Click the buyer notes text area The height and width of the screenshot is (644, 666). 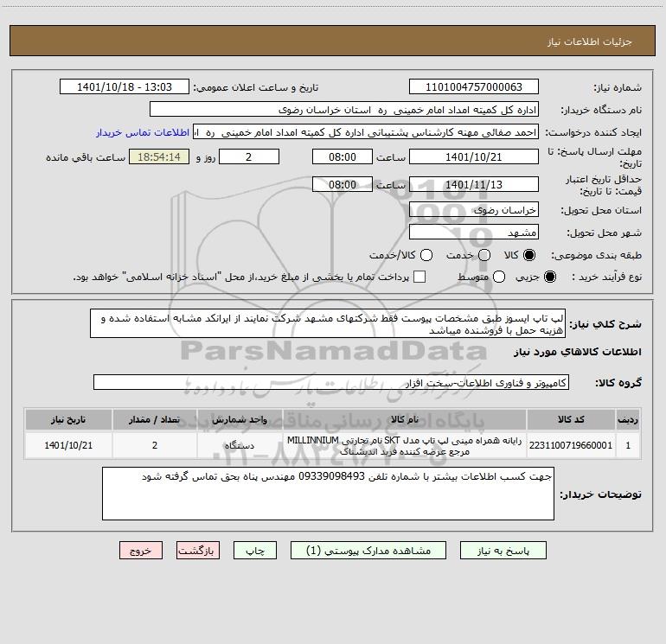coord(329,494)
